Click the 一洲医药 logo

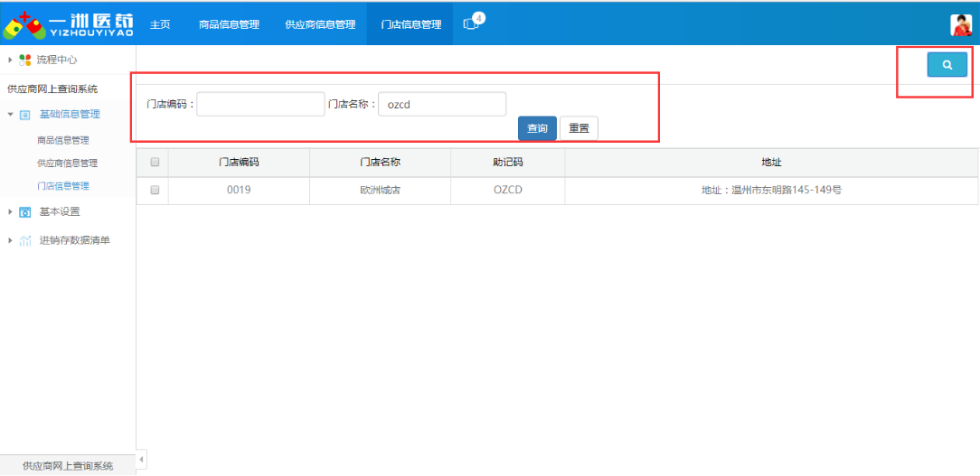[x=68, y=23]
